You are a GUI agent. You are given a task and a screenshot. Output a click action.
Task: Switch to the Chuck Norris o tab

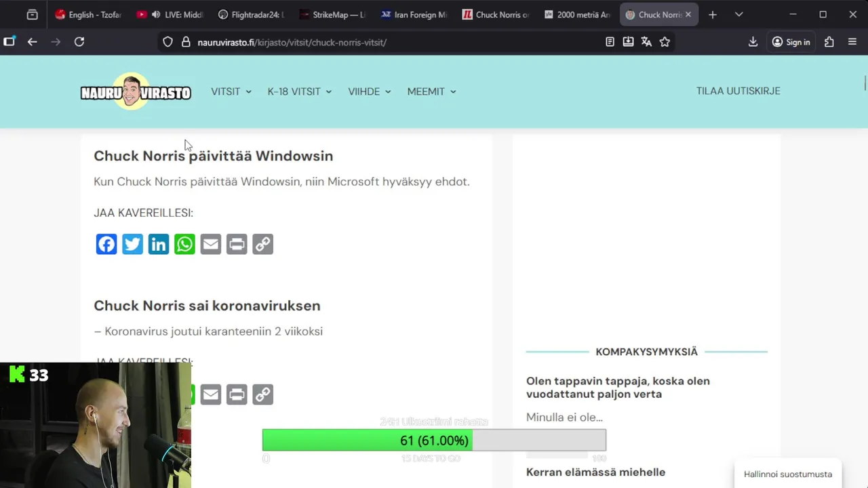[496, 14]
